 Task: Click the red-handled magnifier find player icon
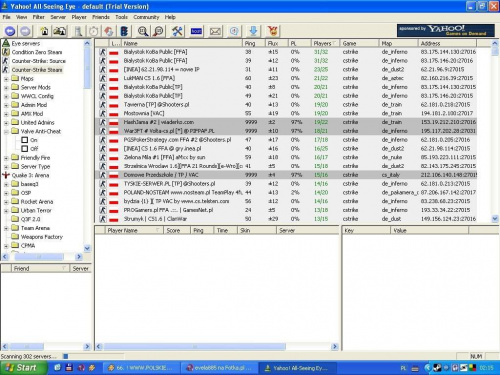158,31
